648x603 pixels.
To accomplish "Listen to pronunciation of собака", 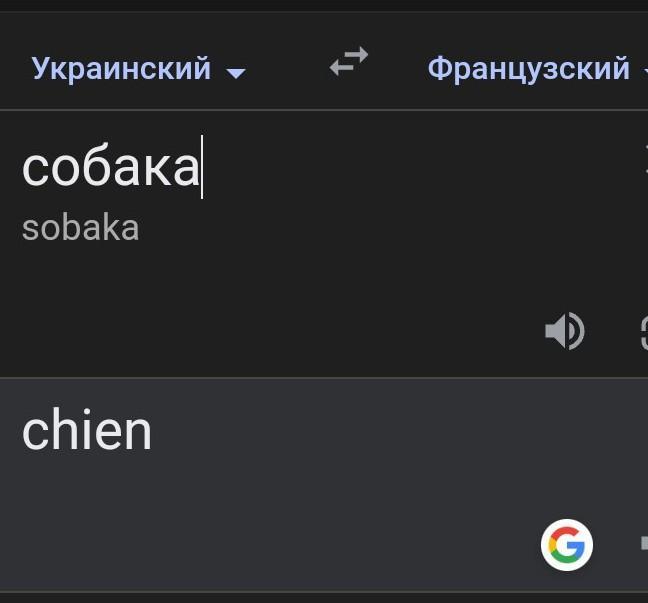I will [x=564, y=331].
